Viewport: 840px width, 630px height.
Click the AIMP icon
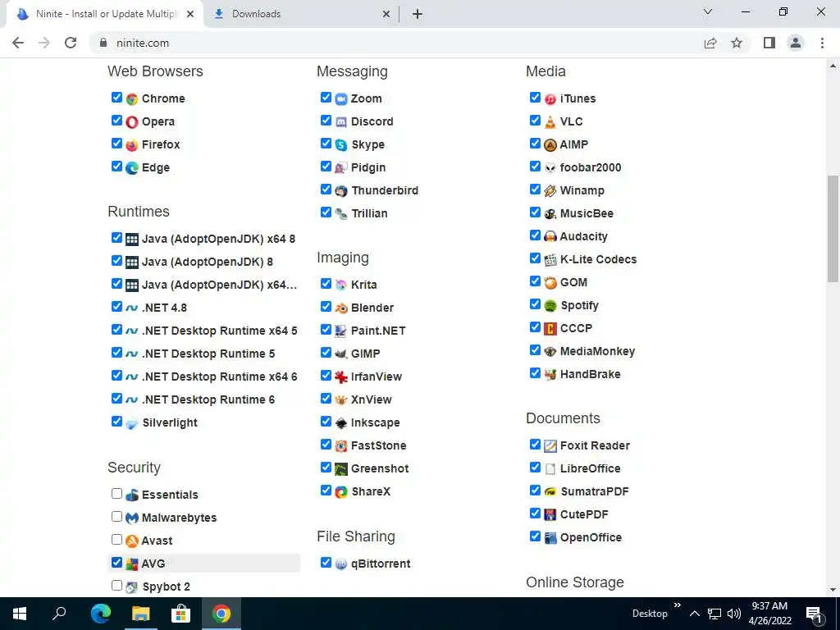550,145
